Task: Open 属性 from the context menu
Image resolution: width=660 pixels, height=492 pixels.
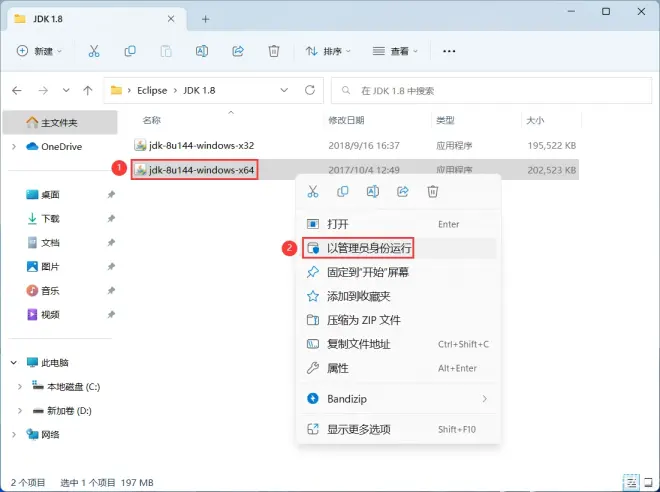Action: click(399, 368)
